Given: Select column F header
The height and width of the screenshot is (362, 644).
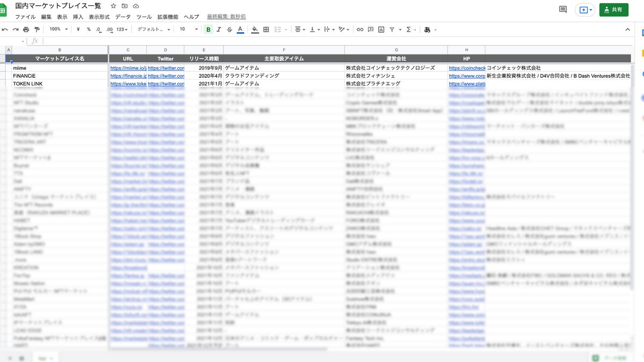Looking at the screenshot, I should point(284,50).
